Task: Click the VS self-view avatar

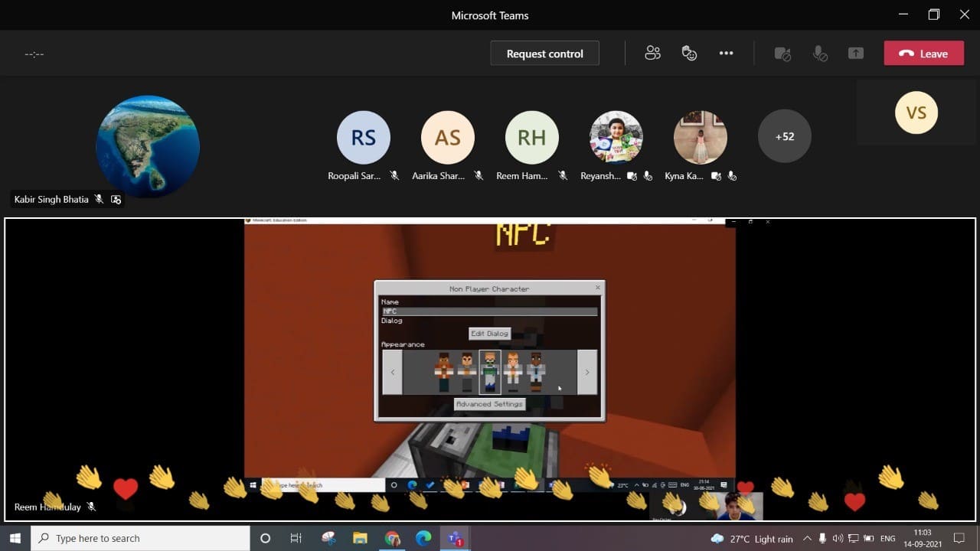Action: click(916, 112)
